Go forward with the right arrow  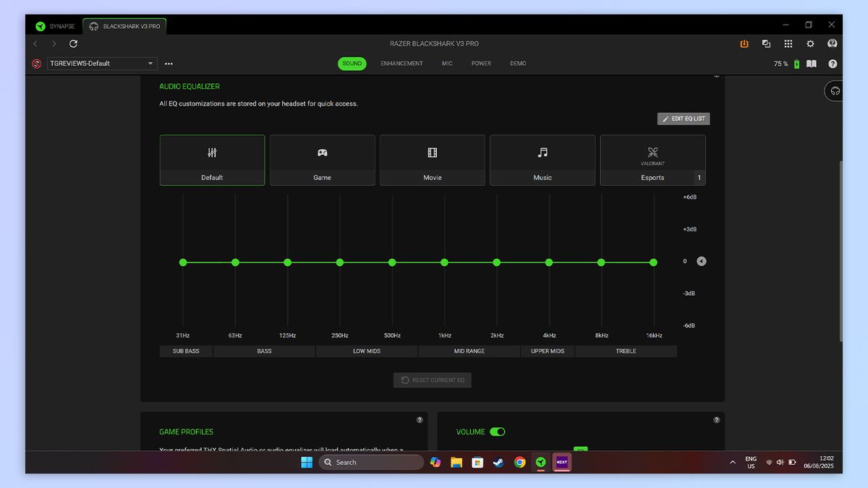click(54, 44)
